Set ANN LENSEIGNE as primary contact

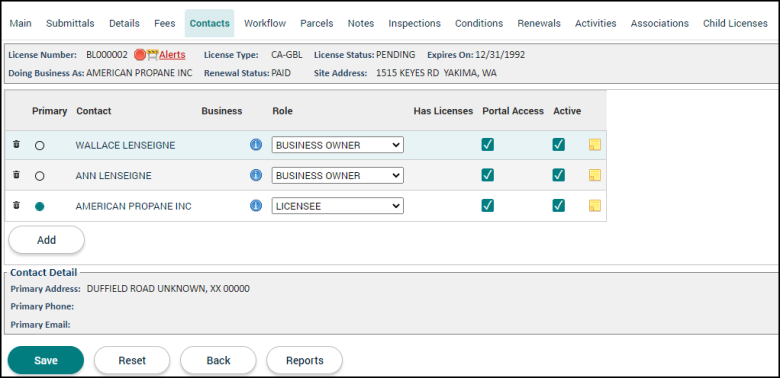tap(40, 176)
